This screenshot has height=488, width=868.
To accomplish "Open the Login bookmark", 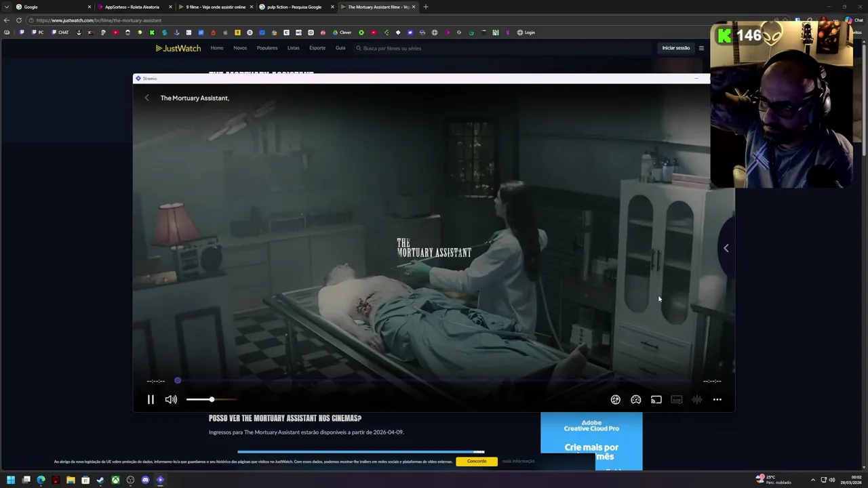I will tap(526, 33).
